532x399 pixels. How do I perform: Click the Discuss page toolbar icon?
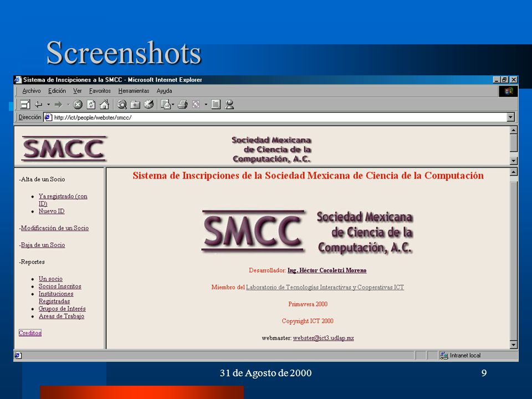[x=216, y=104]
